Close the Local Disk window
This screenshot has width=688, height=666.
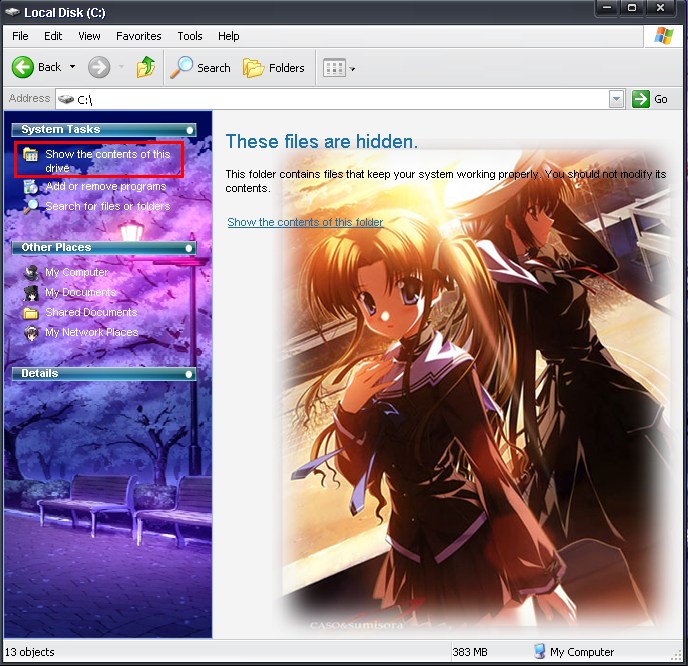pyautogui.click(x=660, y=8)
